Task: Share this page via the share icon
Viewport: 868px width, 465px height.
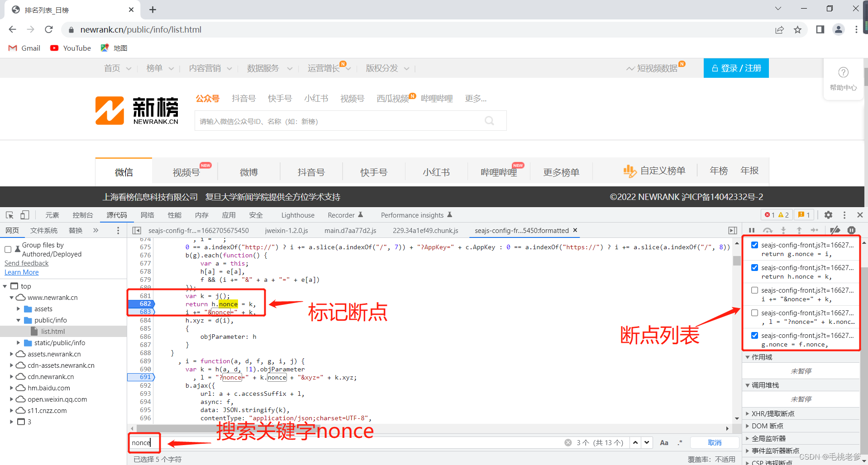Action: (779, 30)
